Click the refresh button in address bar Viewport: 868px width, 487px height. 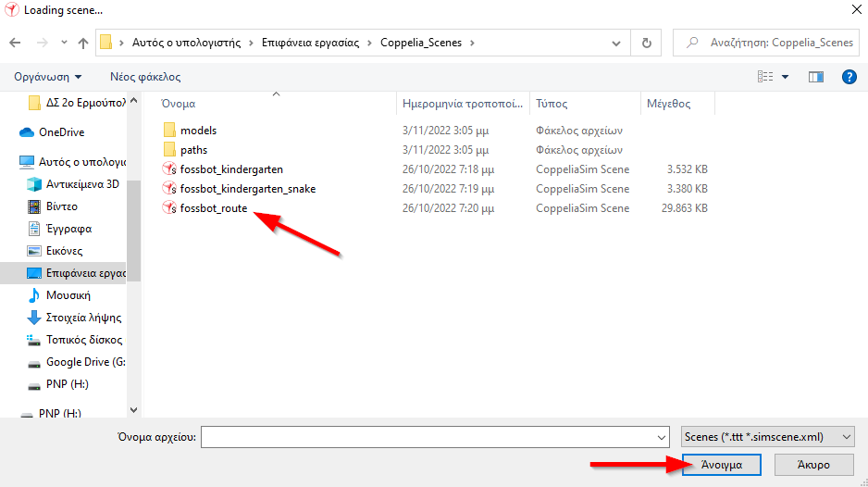[646, 43]
